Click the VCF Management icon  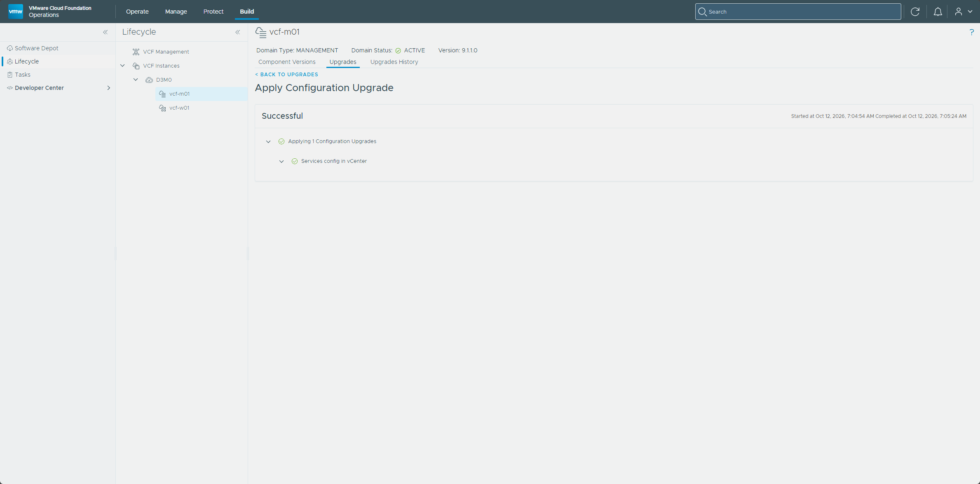[x=136, y=52]
